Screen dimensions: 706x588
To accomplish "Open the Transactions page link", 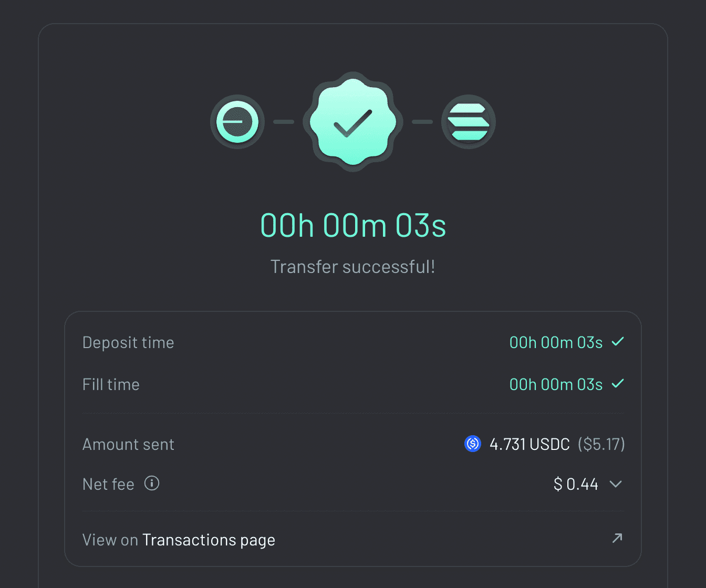I will tap(209, 540).
